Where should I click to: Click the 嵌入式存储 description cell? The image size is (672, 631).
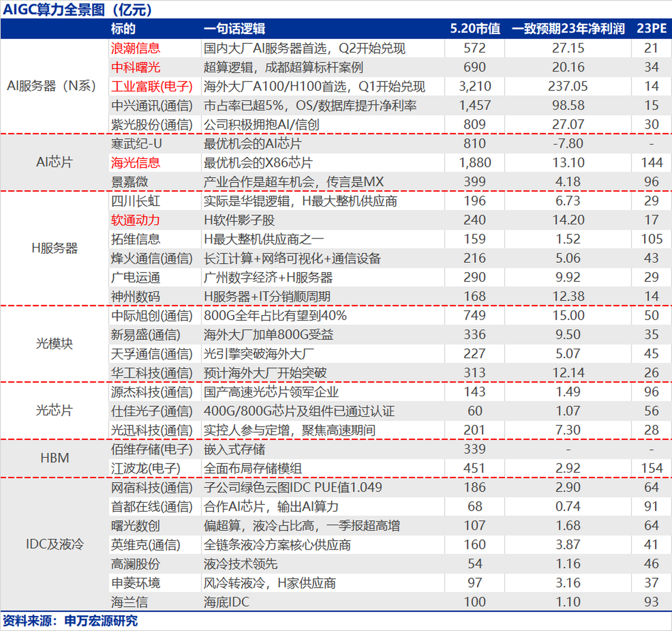[x=235, y=450]
